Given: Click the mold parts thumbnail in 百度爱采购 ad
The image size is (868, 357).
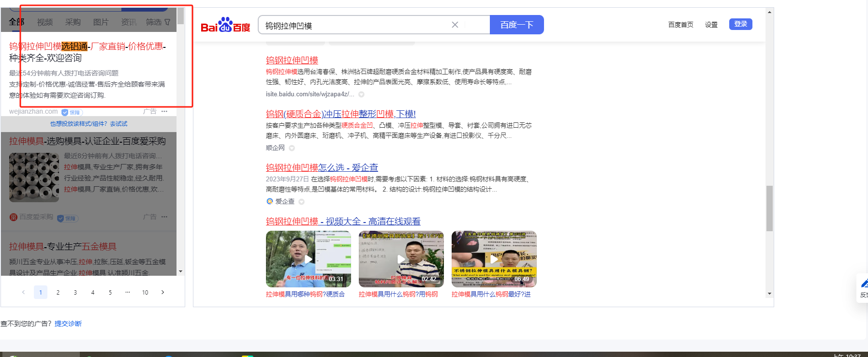Looking at the screenshot, I should pyautogui.click(x=34, y=177).
